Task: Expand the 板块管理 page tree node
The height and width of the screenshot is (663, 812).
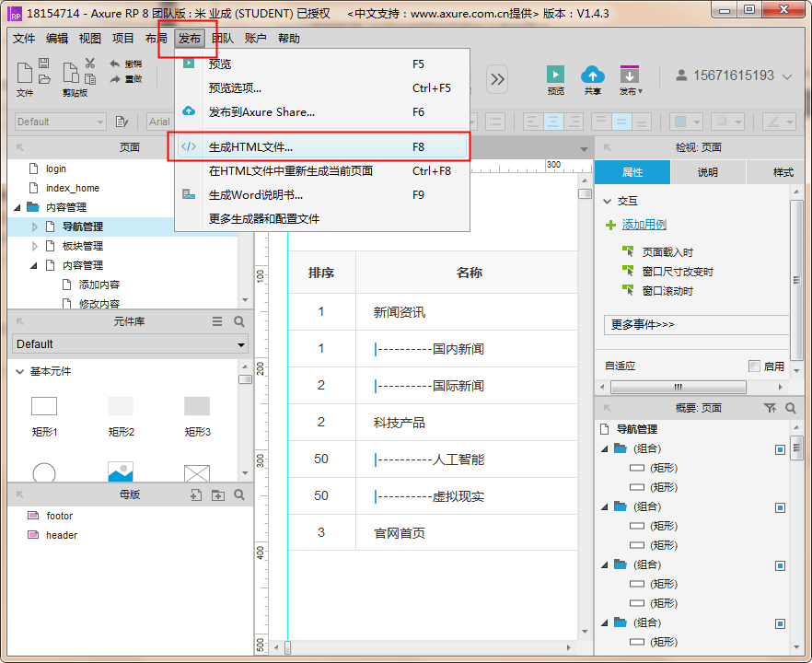Action: tap(36, 246)
